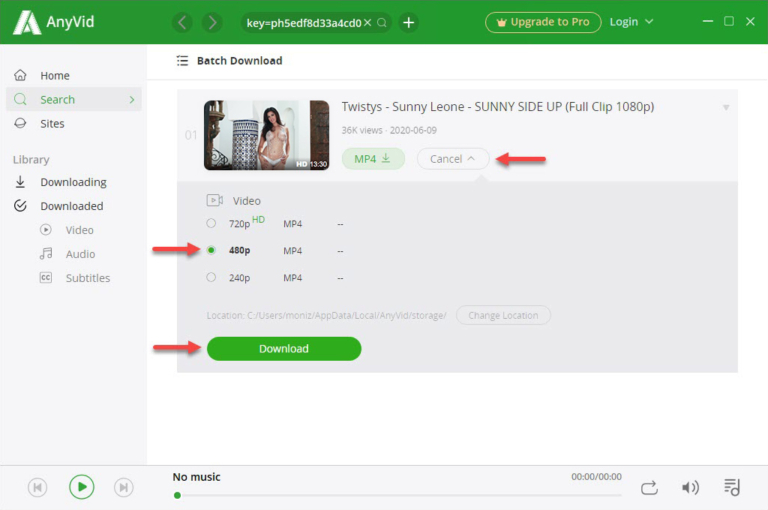Screen dimensions: 768x510
Task: Toggle the repeat mode icon
Action: (x=649, y=487)
